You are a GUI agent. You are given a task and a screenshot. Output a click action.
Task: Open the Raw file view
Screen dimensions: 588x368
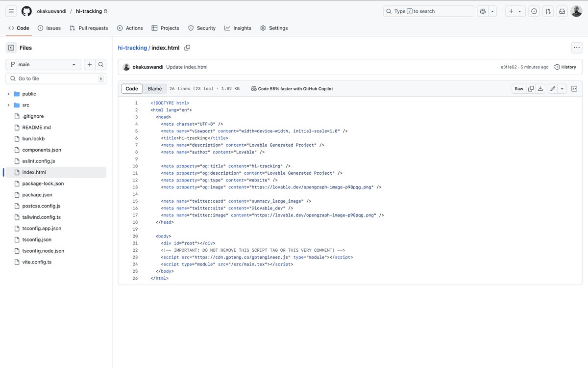[519, 89]
